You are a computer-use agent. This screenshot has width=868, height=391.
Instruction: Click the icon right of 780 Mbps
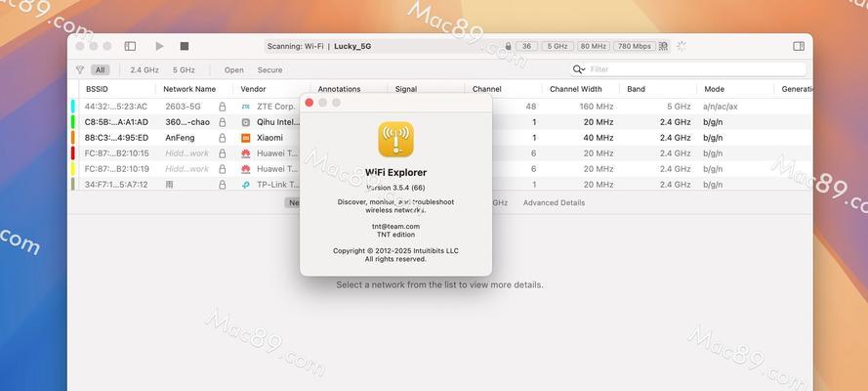tap(664, 47)
